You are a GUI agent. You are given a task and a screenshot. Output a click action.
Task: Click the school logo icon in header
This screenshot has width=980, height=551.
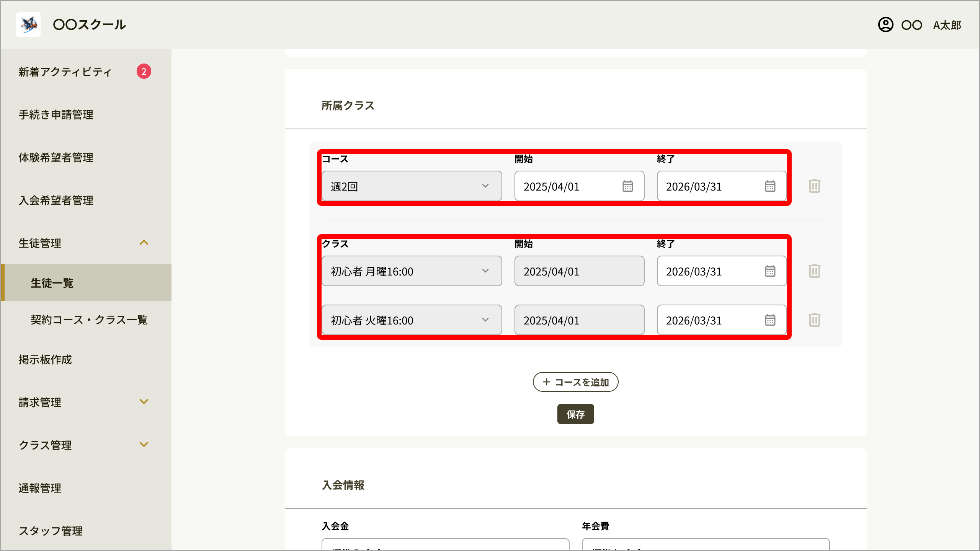pos(28,24)
